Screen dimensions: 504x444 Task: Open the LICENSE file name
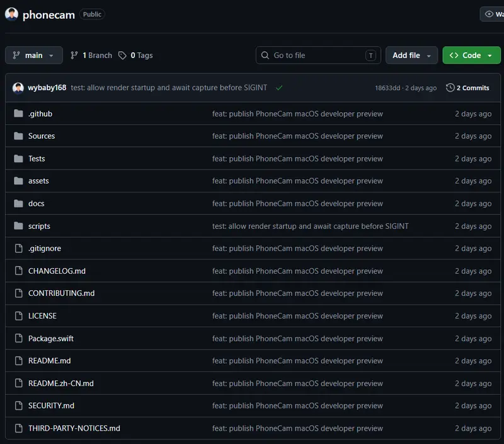point(42,316)
